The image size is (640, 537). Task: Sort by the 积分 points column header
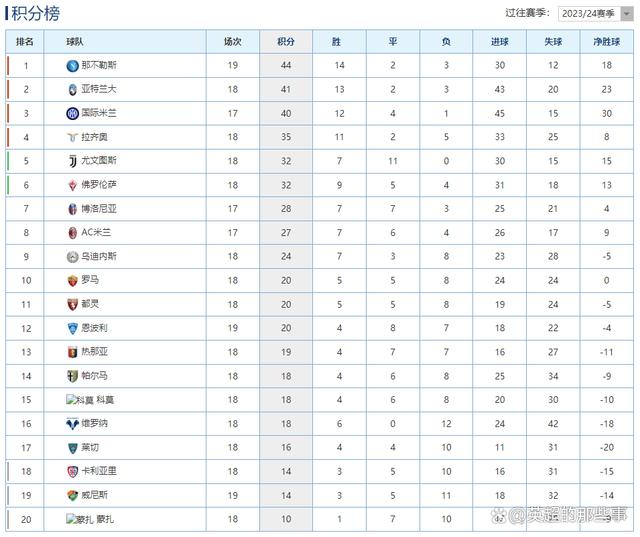286,42
